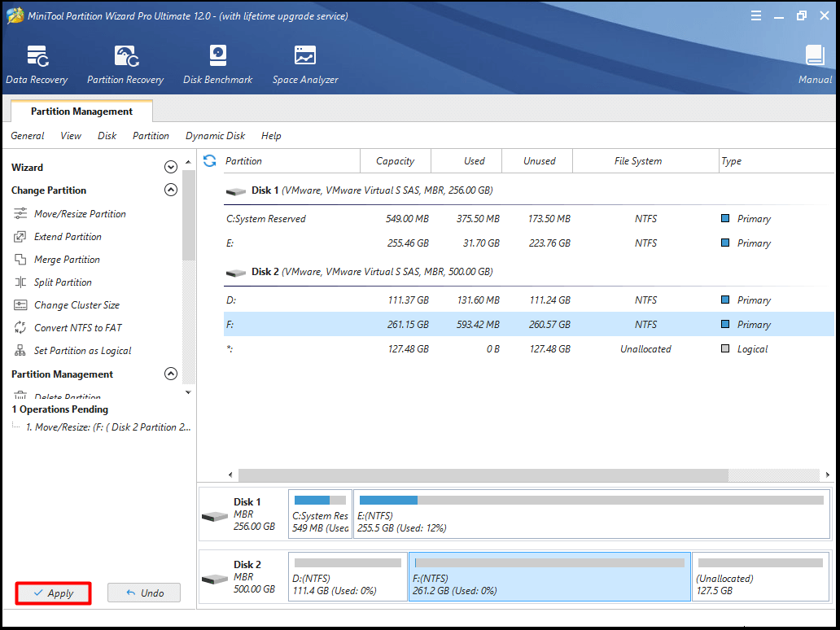Sort by the File System column header
The width and height of the screenshot is (840, 630).
coord(645,160)
